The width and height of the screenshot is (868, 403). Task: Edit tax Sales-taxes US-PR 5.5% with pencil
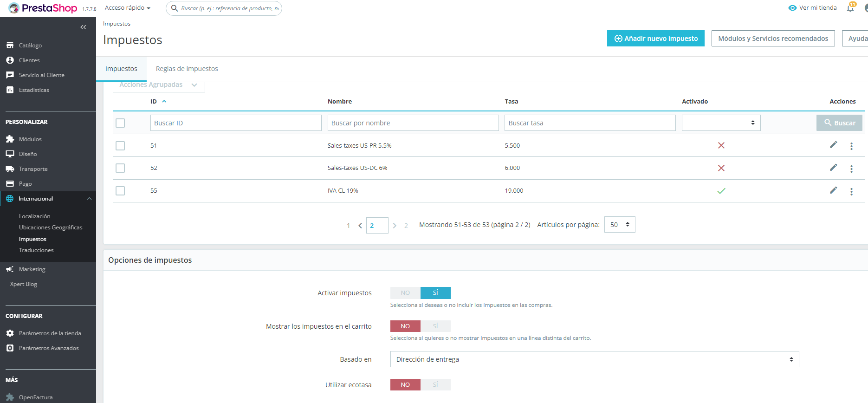click(834, 145)
